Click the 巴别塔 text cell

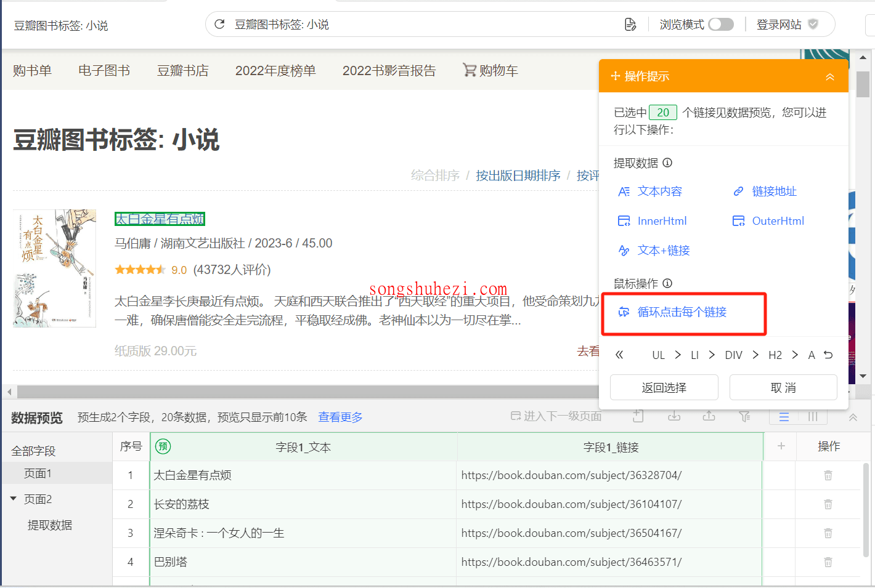[x=303, y=562]
